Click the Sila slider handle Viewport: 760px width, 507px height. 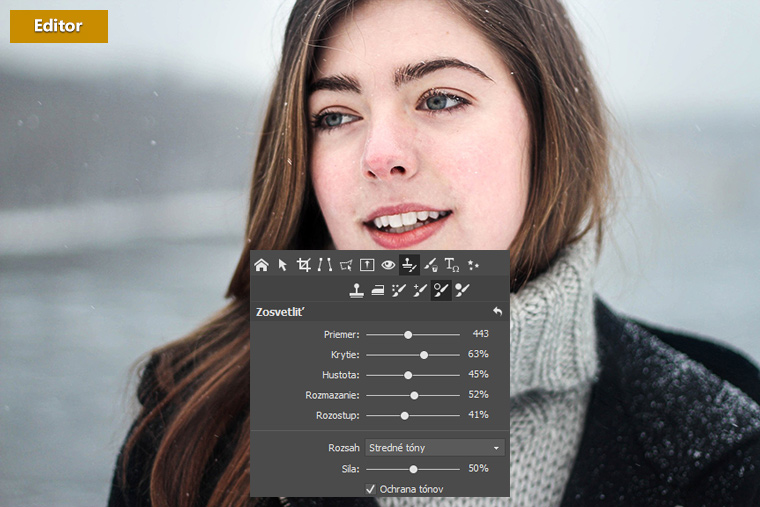pyautogui.click(x=413, y=469)
